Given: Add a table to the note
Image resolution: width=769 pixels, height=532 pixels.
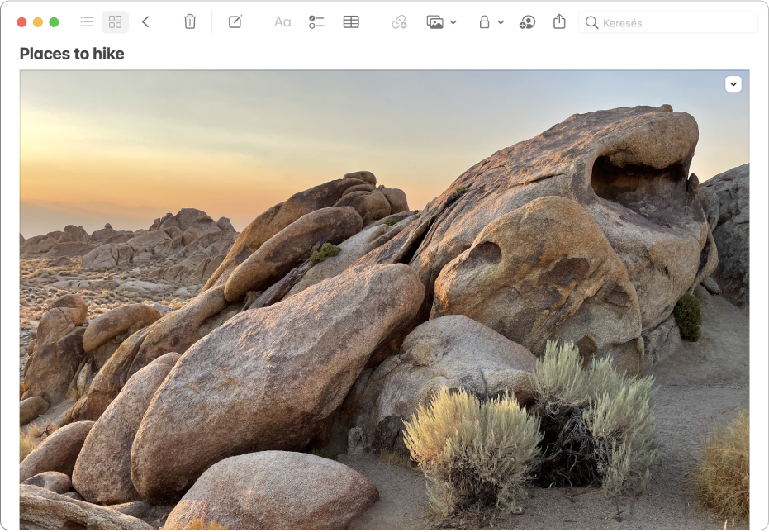Looking at the screenshot, I should click(x=351, y=22).
